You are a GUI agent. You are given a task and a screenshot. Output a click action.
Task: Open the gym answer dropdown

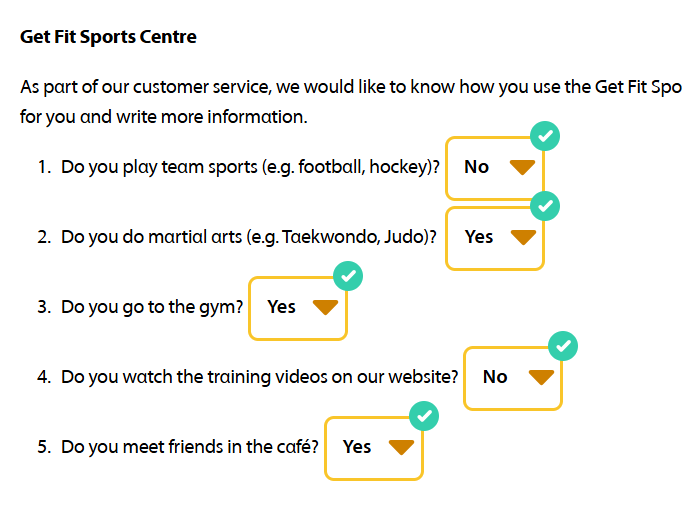click(x=298, y=307)
